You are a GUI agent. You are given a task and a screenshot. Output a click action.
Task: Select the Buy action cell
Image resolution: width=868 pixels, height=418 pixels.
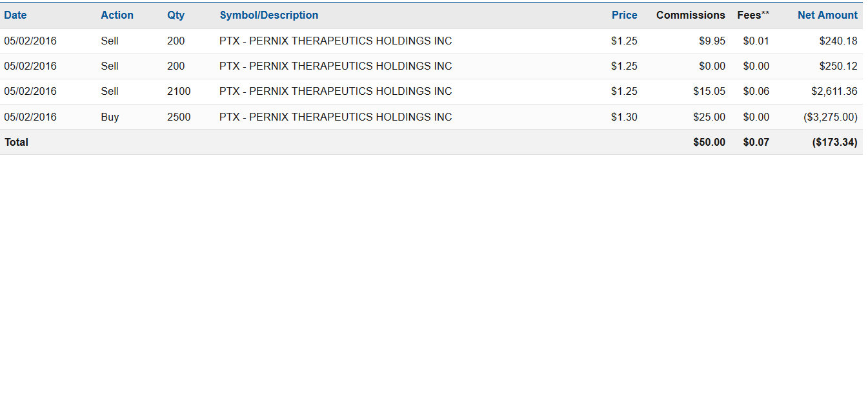click(110, 117)
